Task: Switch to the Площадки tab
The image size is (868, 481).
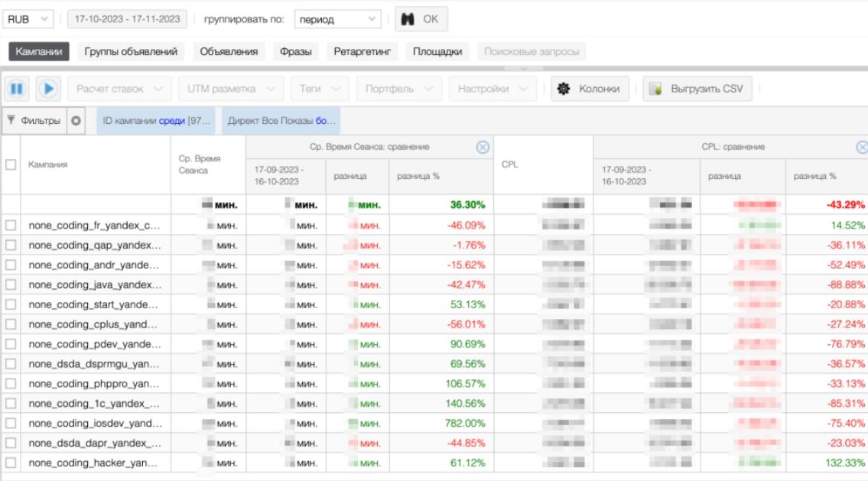Action: tap(437, 51)
